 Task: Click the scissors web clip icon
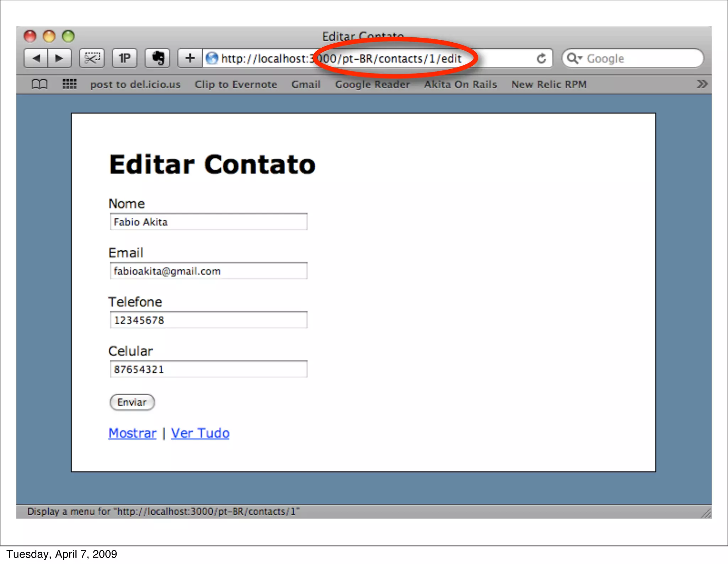(x=92, y=58)
